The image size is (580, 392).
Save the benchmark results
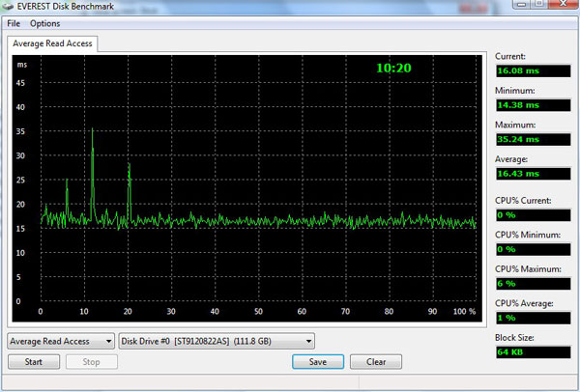point(318,362)
